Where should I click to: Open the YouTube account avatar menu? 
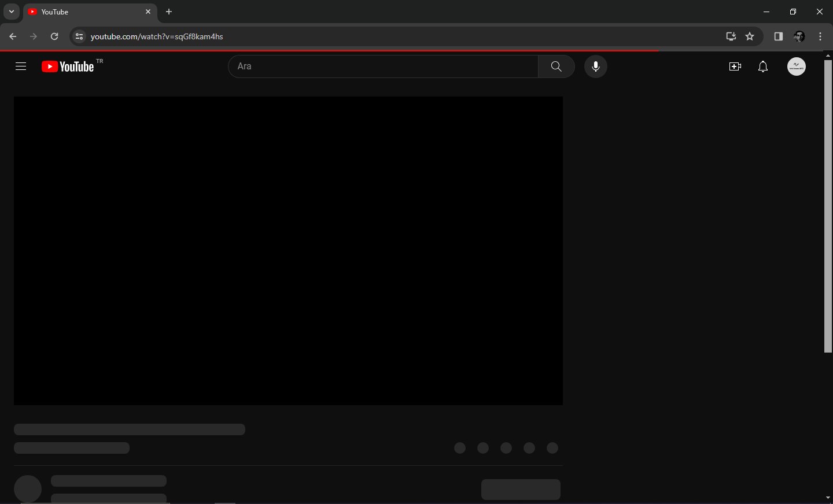[797, 67]
